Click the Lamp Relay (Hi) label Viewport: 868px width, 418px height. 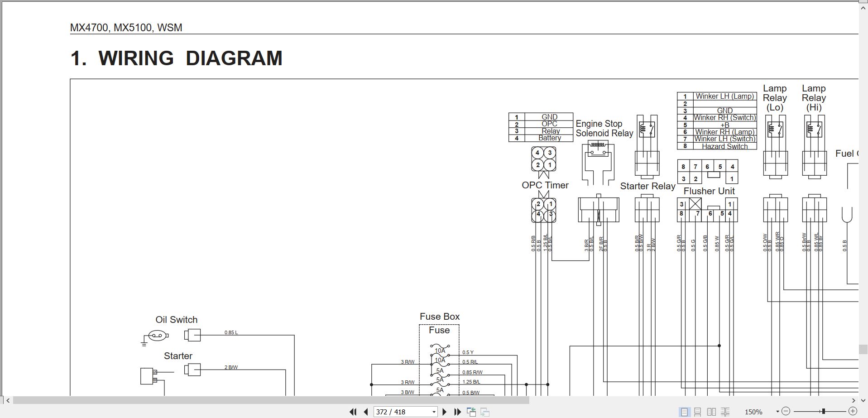(x=814, y=98)
